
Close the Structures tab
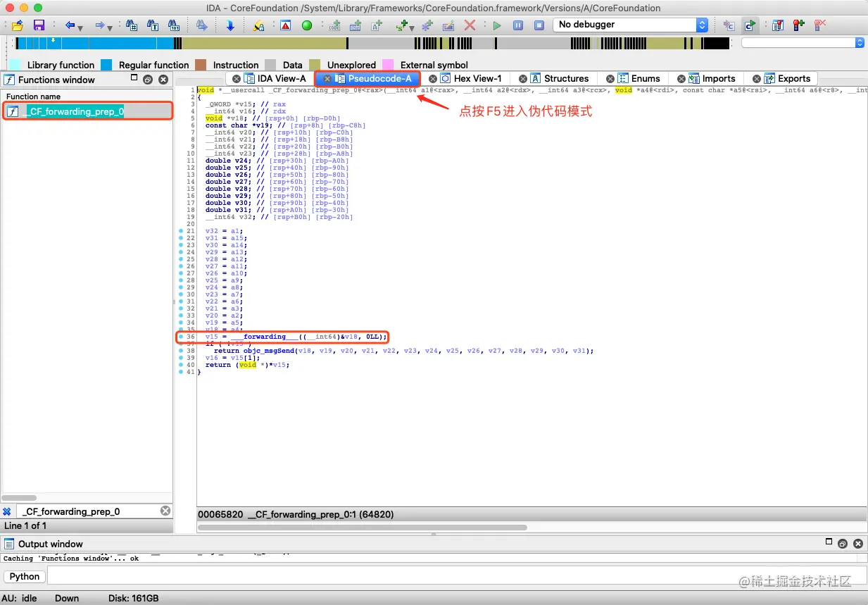(x=523, y=79)
